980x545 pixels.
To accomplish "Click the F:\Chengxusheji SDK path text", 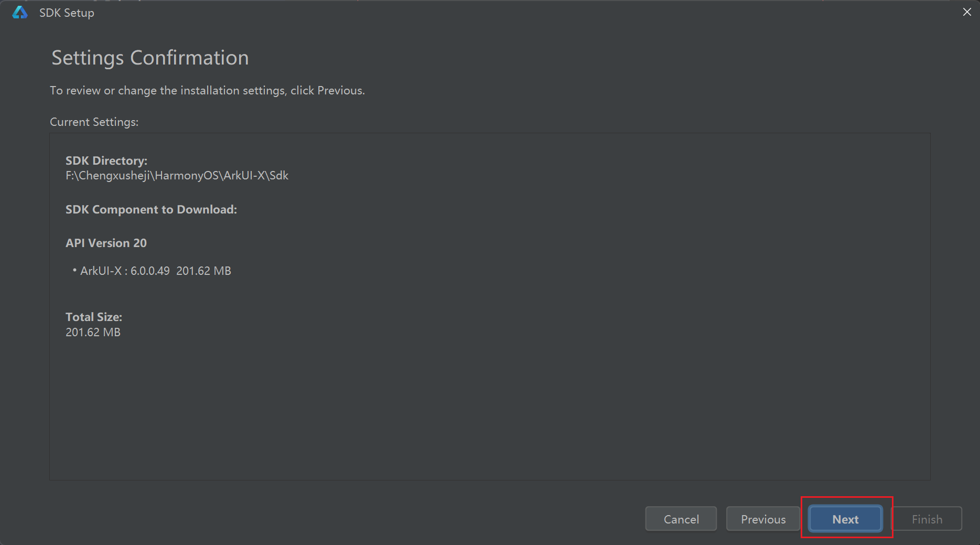I will 177,175.
